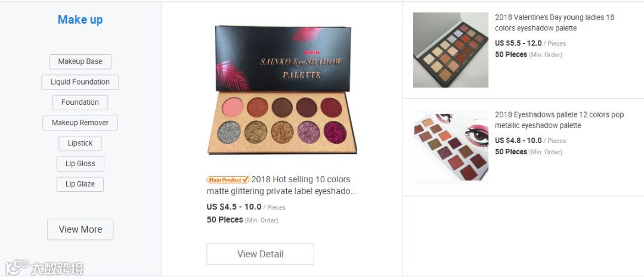Open the 18 colors palette thumbnail
The image size is (644, 280).
pyautogui.click(x=451, y=49)
